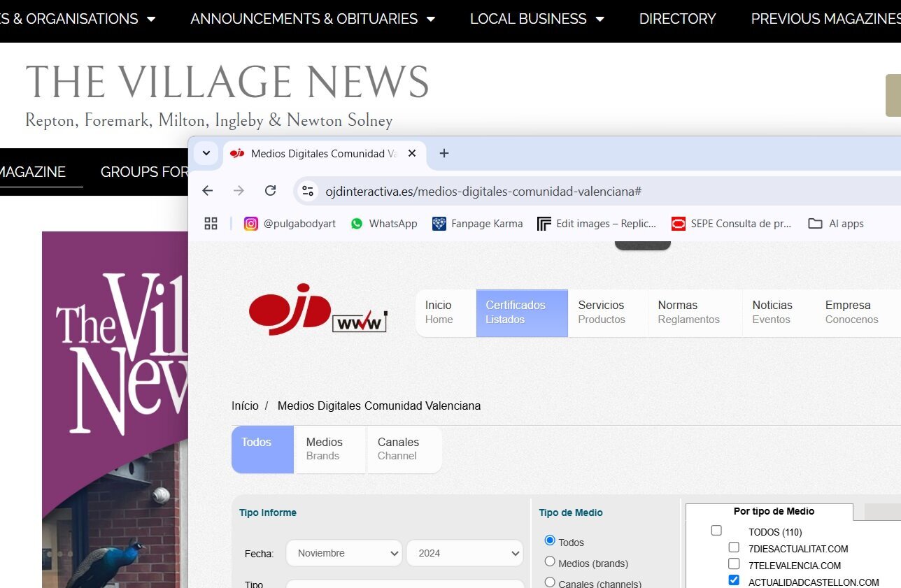Viewport: 901px width, 588px height.
Task: Open the Local Business menu
Action: pos(537,19)
